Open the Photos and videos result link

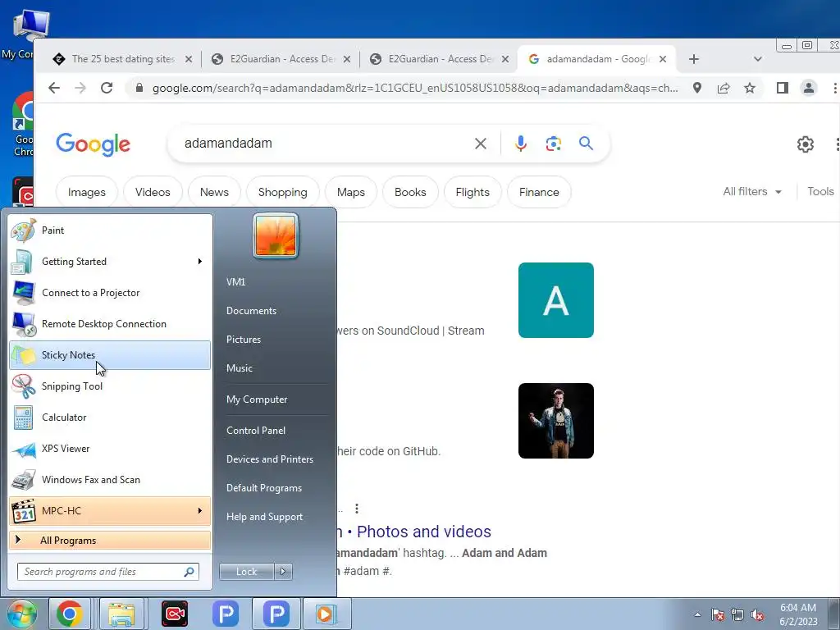tap(413, 532)
